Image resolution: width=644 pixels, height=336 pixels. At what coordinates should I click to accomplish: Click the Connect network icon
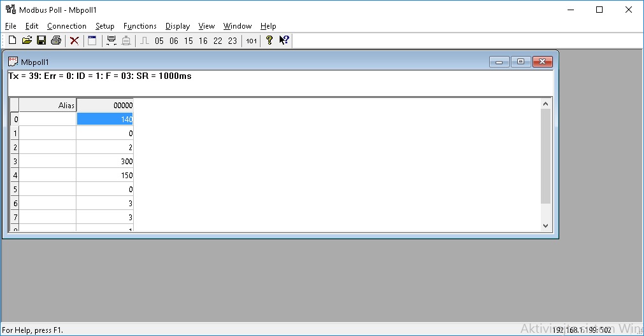(111, 41)
